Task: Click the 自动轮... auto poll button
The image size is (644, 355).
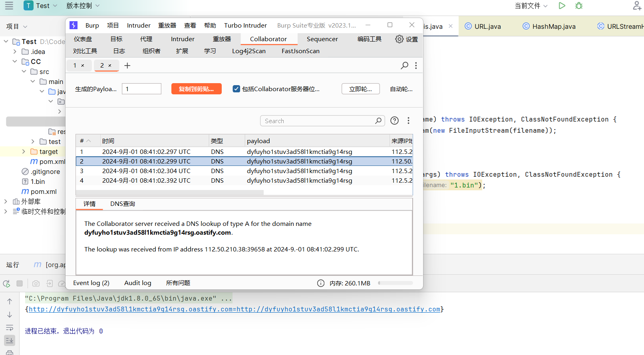Action: [x=401, y=89]
